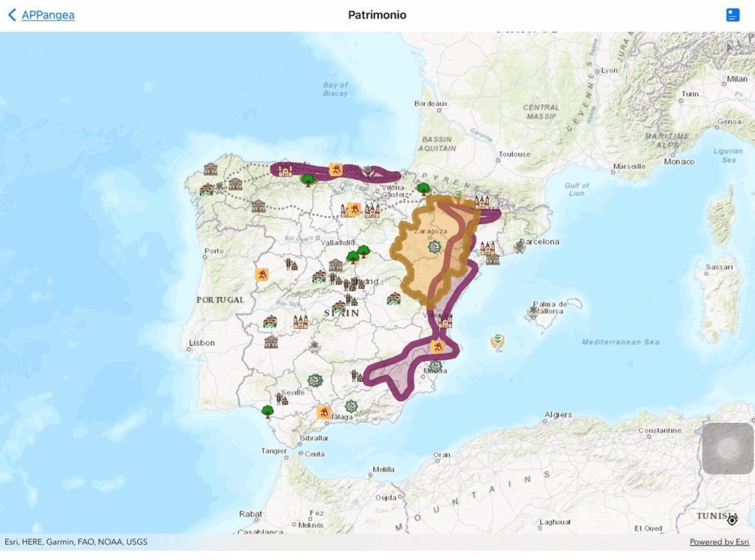Tap the green star icon at Zaragoza
This screenshot has height=560, width=755.
pyautogui.click(x=434, y=247)
